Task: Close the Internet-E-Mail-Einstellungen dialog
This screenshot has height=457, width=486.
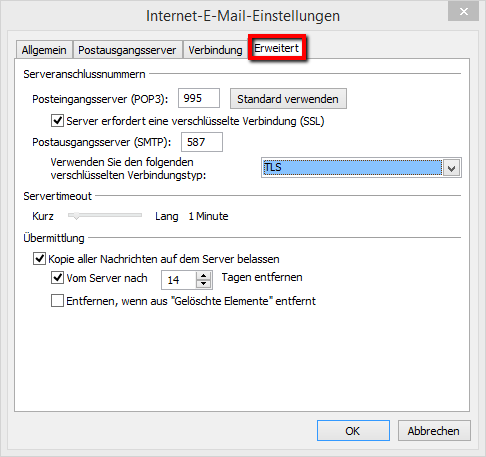Action: pyautogui.click(x=463, y=12)
